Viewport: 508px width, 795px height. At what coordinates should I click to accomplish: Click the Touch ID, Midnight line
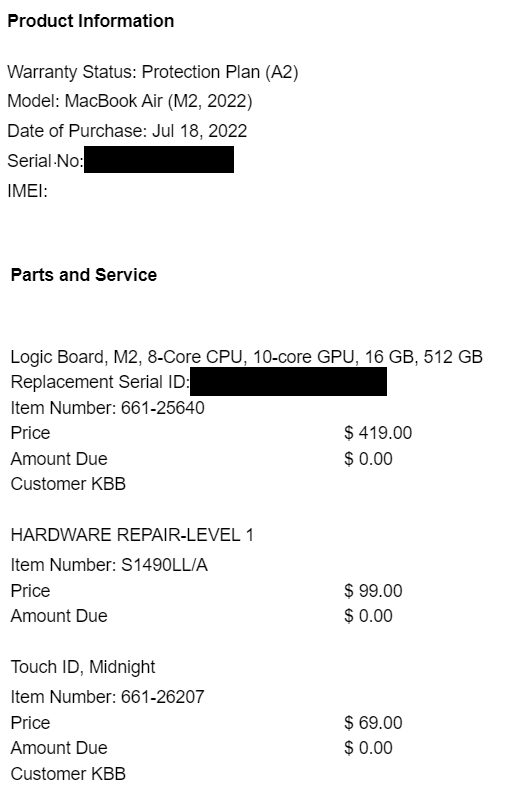[x=83, y=667]
